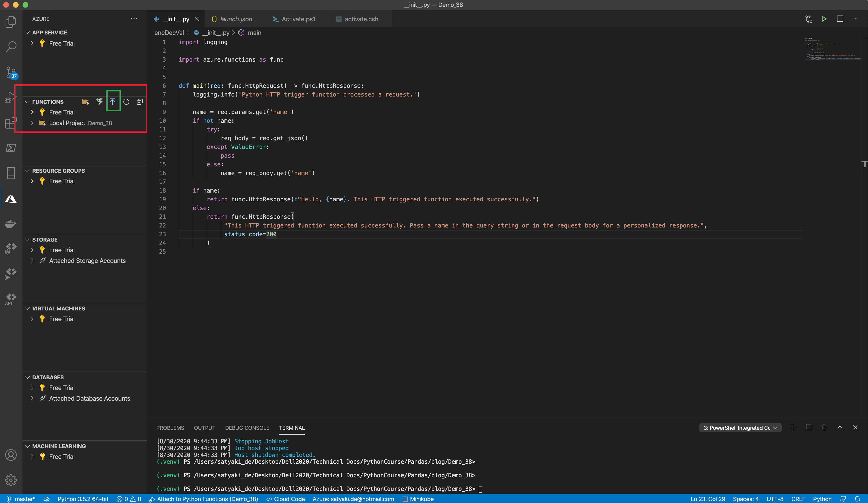Screen dimensions: 868x503
Task: Switch to the DEBUG CONSOLE panel tab
Action: pos(247,428)
